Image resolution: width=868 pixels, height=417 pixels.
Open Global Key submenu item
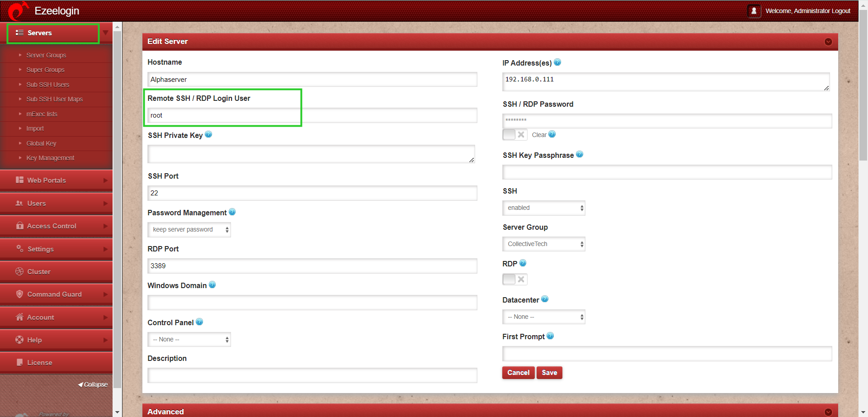(x=41, y=143)
